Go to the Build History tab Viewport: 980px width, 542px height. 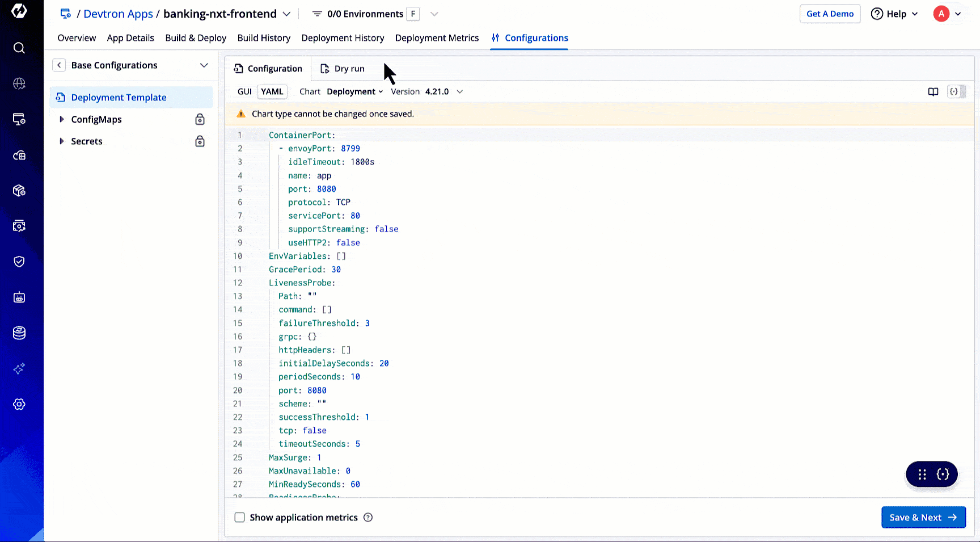point(264,38)
